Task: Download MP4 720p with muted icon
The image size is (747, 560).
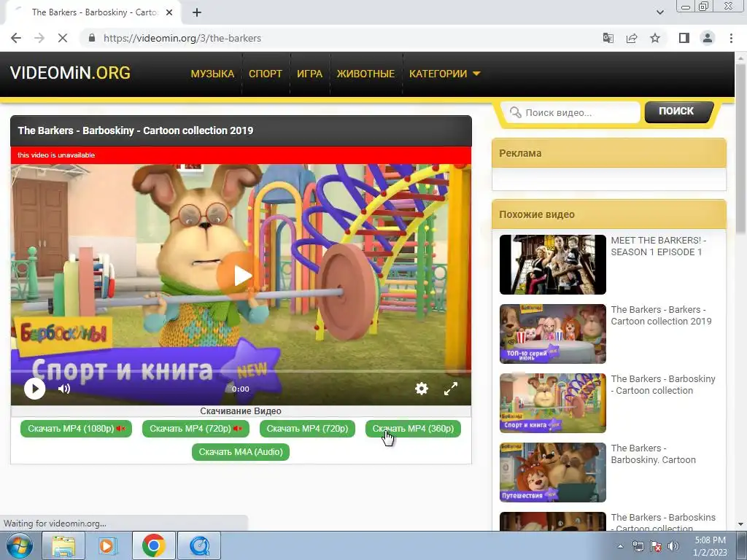Action: 196,429
